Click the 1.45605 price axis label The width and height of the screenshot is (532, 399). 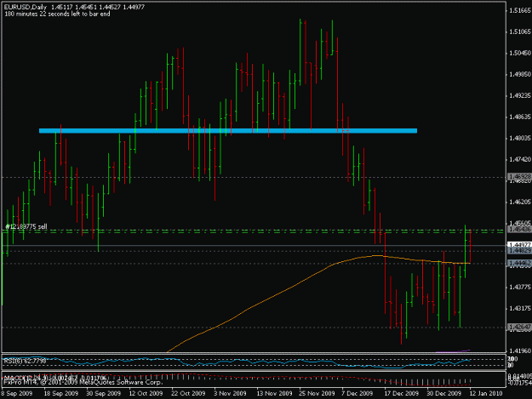(x=520, y=223)
